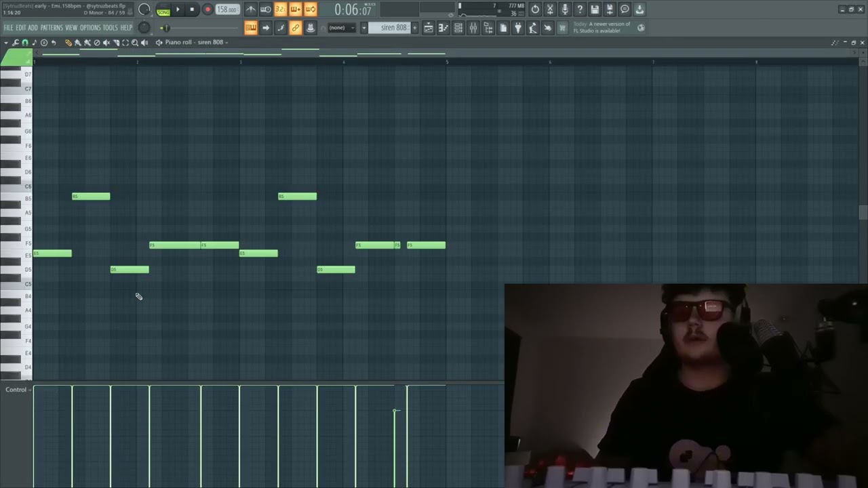Toggle wait for input to start
Viewport: 868px width, 488px height.
pyautogui.click(x=266, y=9)
